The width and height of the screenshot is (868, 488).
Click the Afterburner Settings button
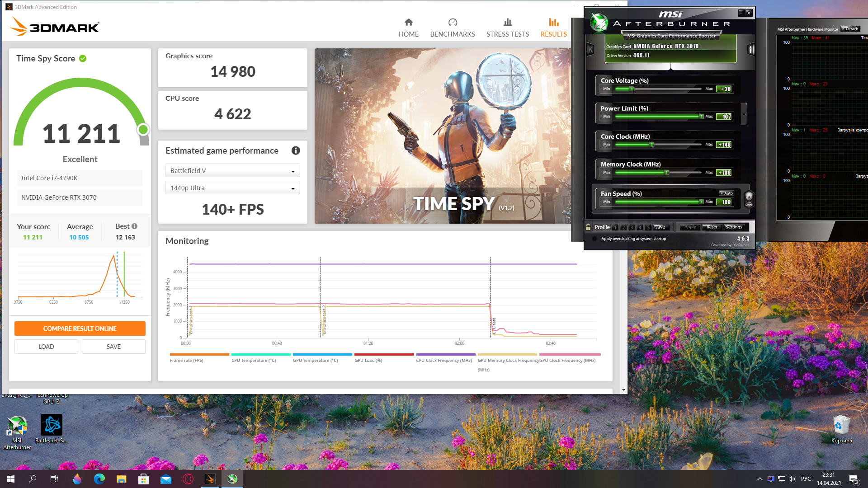[x=733, y=227]
